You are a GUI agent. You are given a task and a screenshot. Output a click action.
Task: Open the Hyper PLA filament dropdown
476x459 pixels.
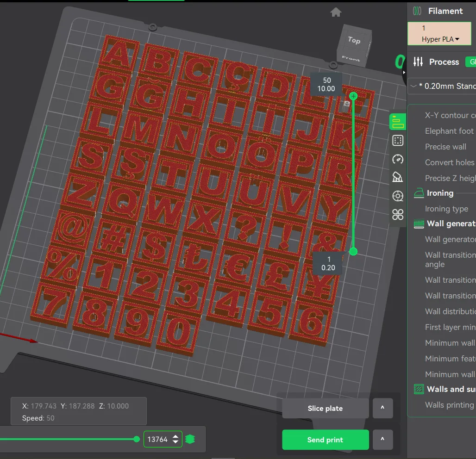click(x=439, y=34)
